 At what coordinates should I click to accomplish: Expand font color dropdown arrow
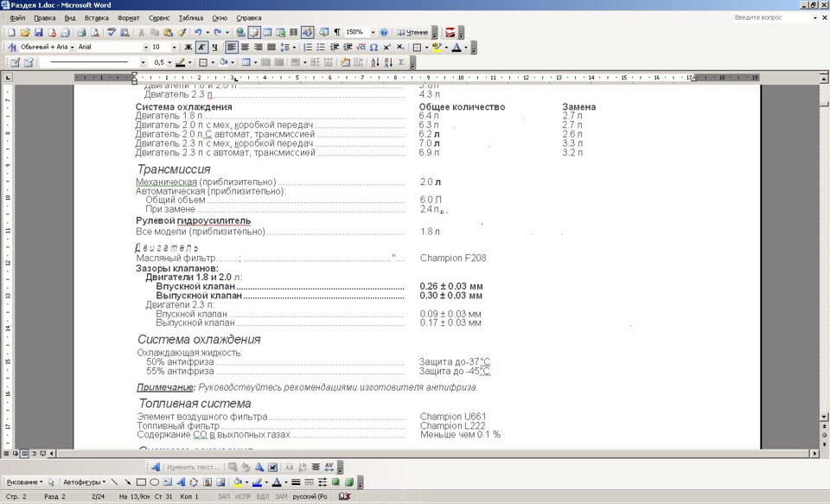(466, 48)
